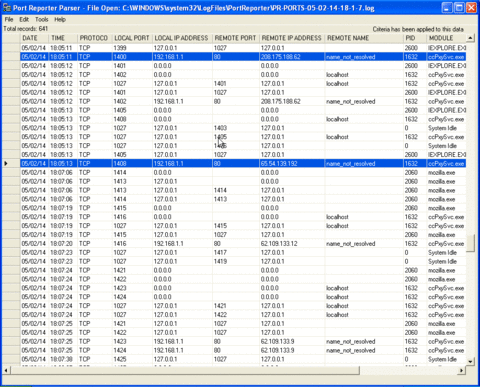Click local port 1421 in the 0.0.0.0 row
The image size is (480, 387).
(132, 270)
